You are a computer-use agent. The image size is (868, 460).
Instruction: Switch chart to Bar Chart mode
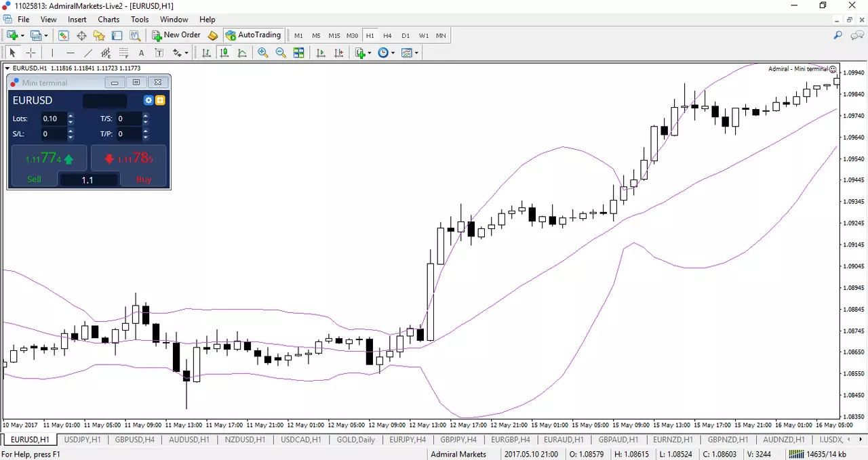click(x=207, y=53)
